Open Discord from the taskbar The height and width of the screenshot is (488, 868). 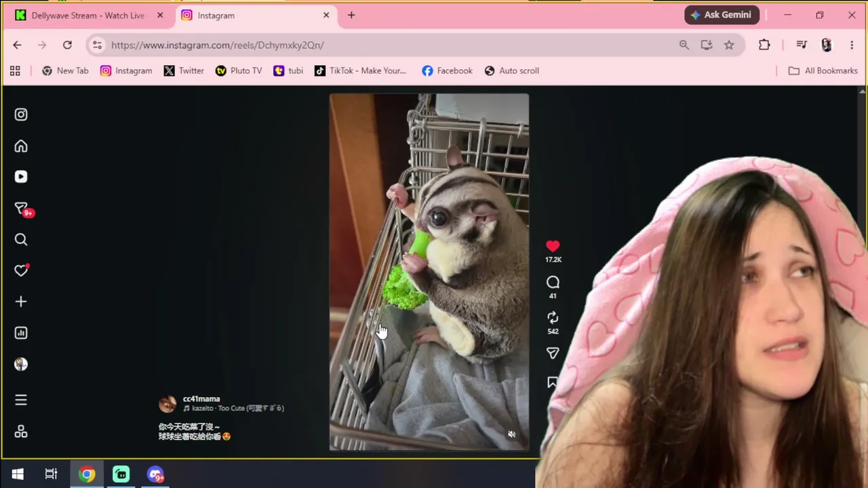click(x=155, y=474)
